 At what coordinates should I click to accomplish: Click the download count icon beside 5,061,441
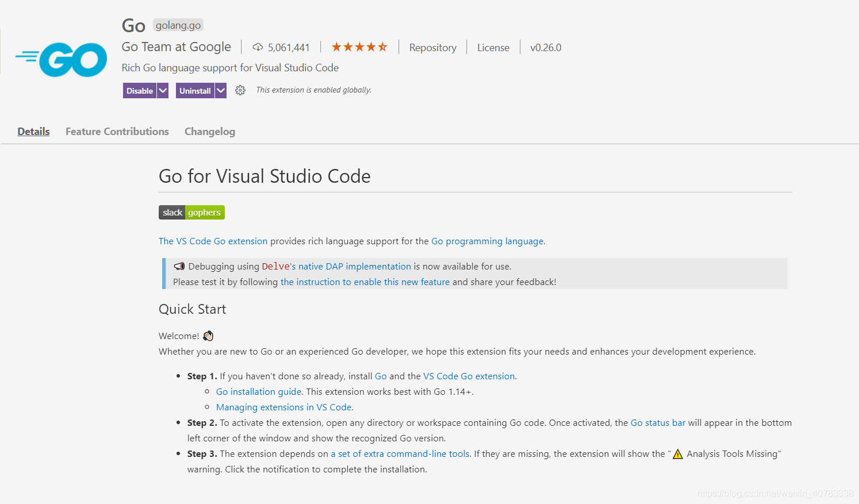click(256, 47)
